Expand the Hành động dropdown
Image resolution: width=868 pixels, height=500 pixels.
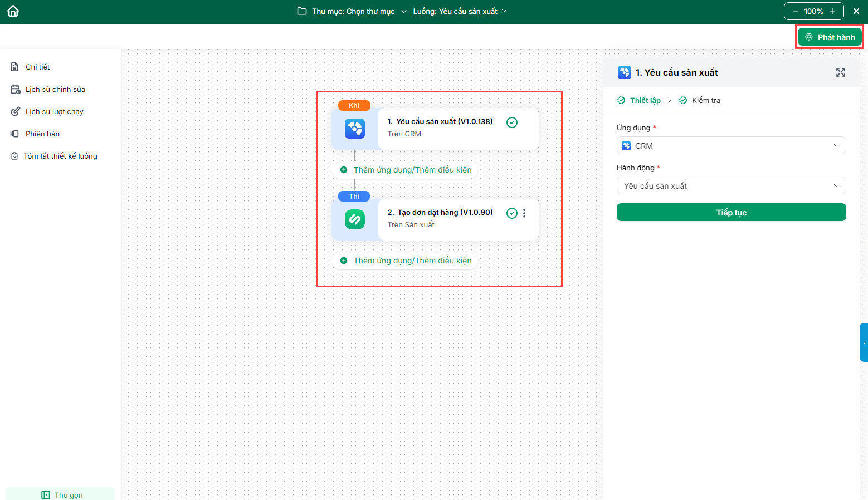click(731, 185)
